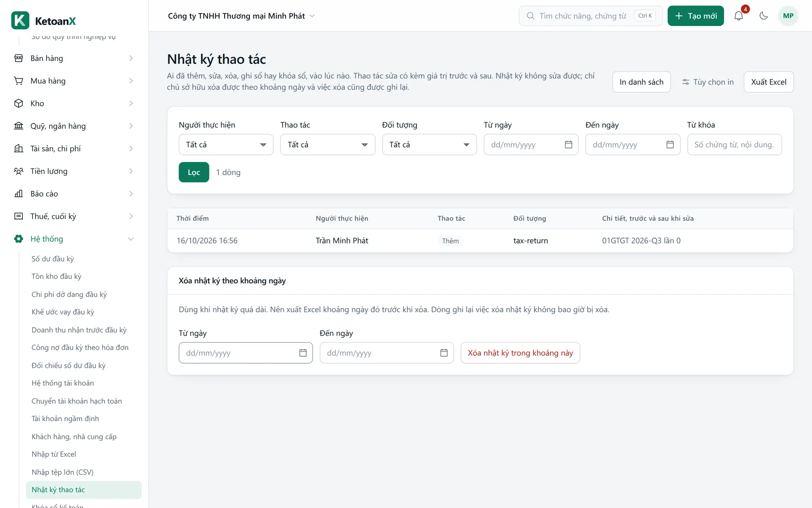Image resolution: width=812 pixels, height=508 pixels.
Task: Click Xuất Excel button
Action: [x=768, y=82]
